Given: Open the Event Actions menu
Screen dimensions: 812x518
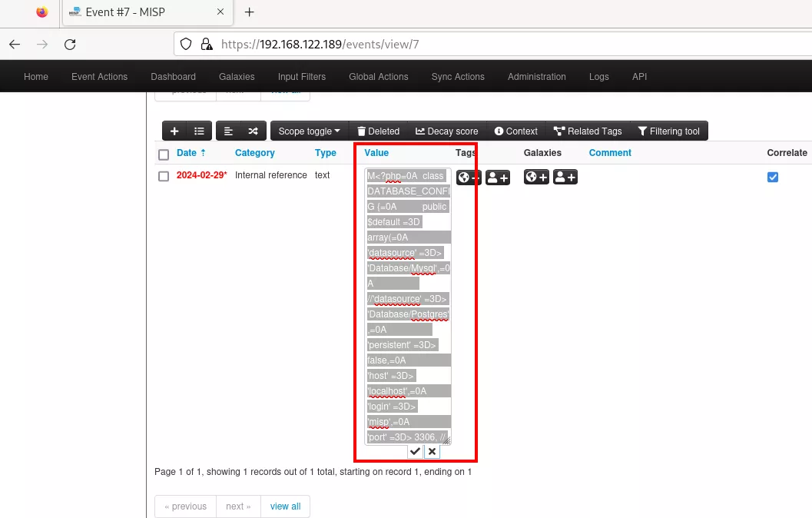Looking at the screenshot, I should [99, 77].
